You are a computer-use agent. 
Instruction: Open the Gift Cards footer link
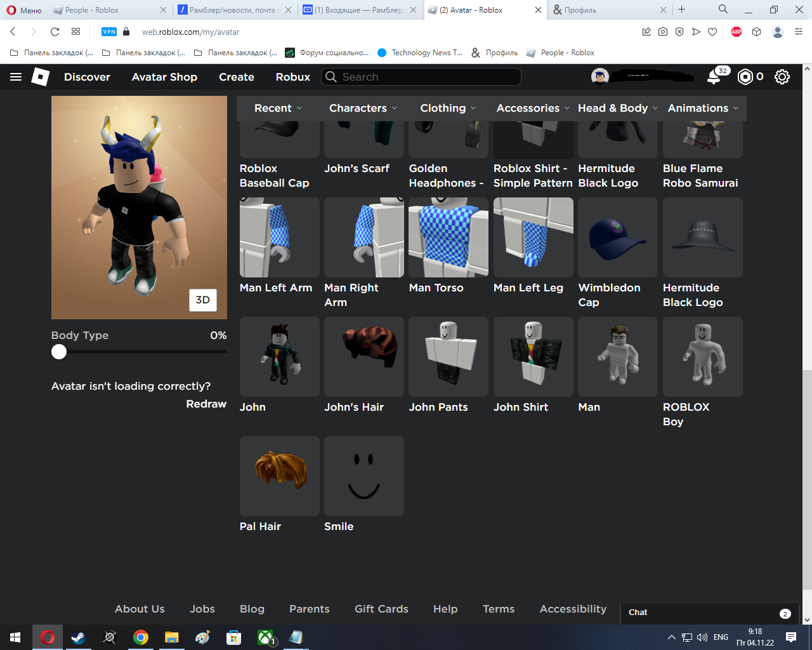[381, 609]
